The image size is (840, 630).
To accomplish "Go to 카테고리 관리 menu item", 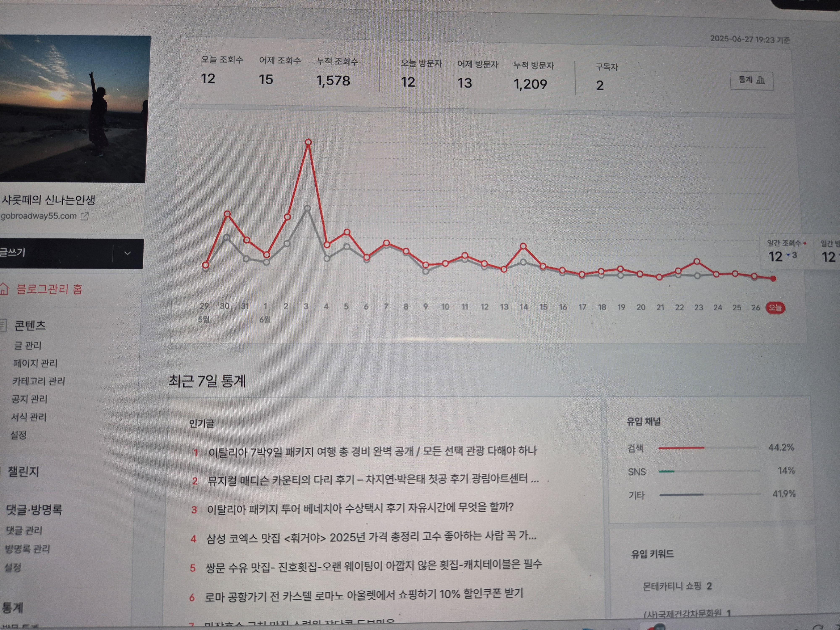I will [38, 381].
